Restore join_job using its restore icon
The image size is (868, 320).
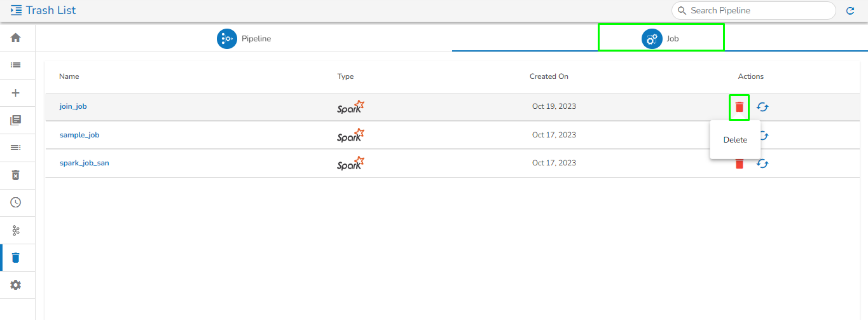point(762,107)
